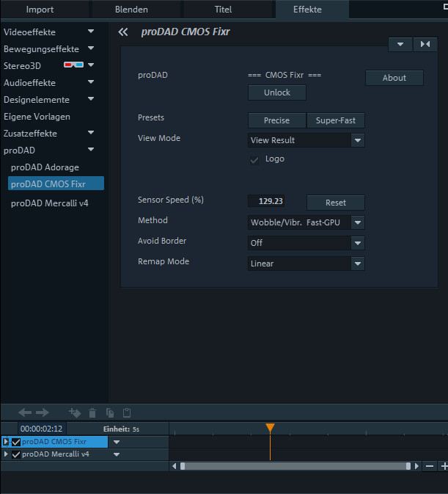Toggle the Logo checkbox
This screenshot has width=448, height=494.
[x=254, y=159]
